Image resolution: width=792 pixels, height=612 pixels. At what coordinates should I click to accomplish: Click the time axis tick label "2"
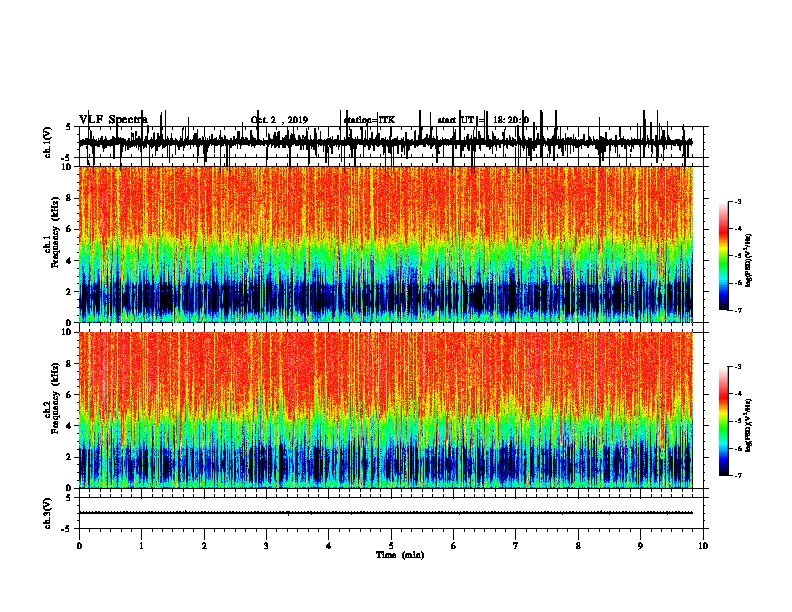[204, 546]
